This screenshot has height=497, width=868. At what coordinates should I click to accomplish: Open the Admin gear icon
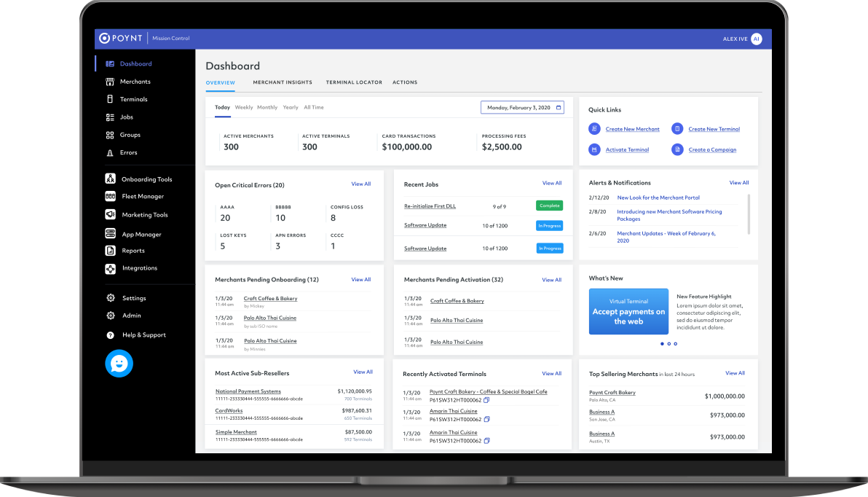click(x=111, y=316)
